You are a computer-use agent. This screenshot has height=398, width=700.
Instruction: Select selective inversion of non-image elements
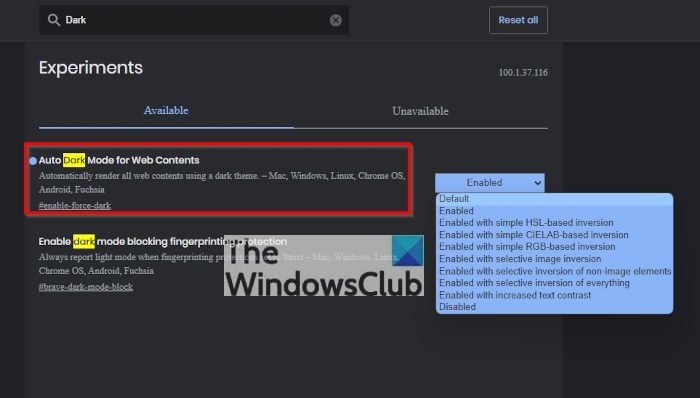point(554,271)
